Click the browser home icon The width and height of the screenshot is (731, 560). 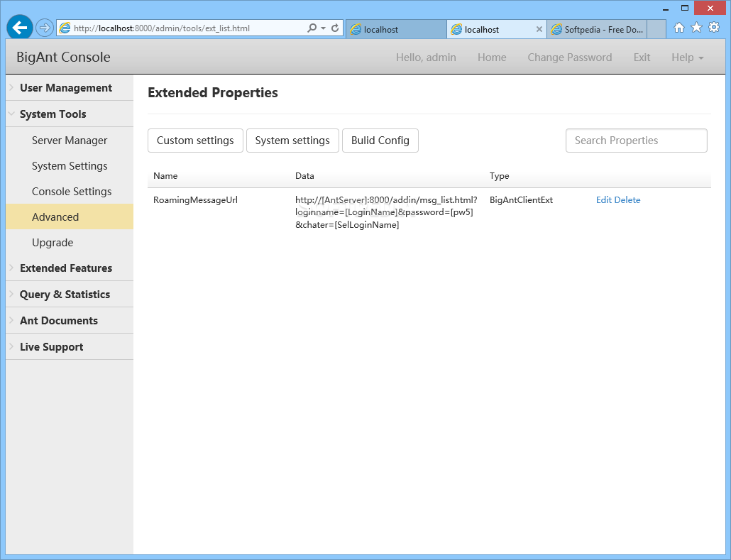(x=679, y=28)
